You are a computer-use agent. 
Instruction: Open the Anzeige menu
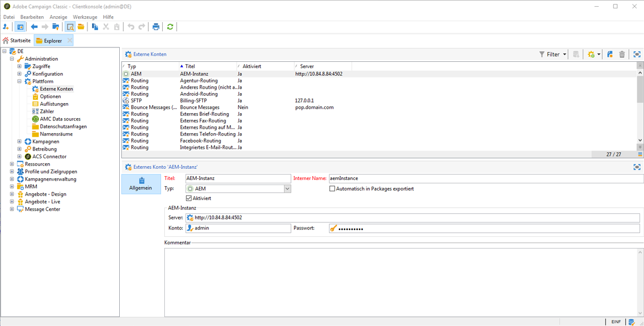(58, 17)
